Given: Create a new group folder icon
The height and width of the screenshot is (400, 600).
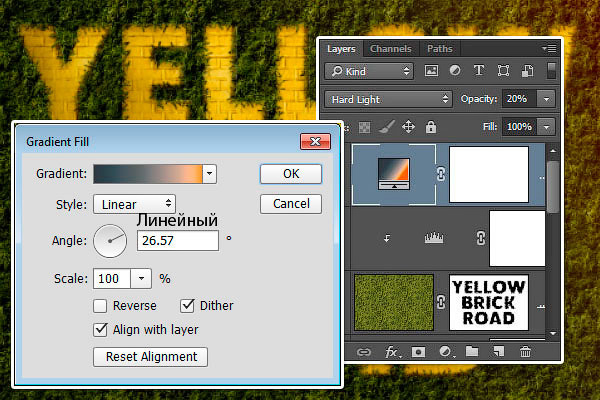Looking at the screenshot, I should 472,351.
